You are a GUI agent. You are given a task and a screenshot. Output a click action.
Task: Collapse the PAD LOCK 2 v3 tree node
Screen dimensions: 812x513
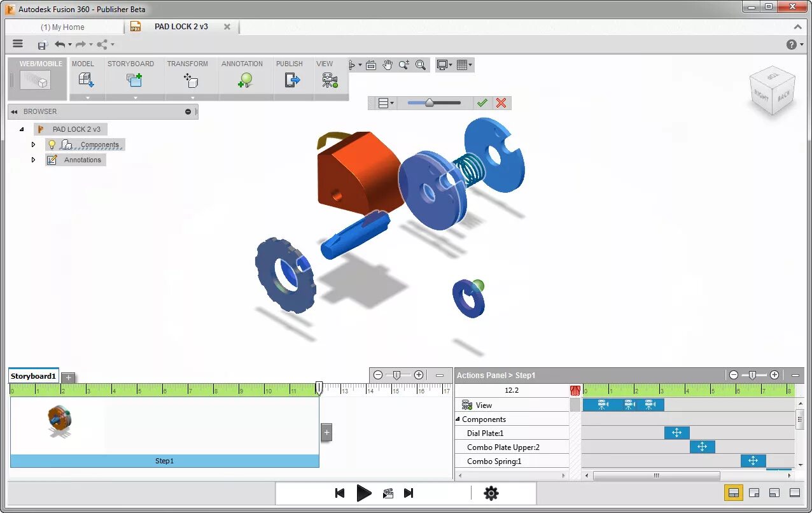22,129
